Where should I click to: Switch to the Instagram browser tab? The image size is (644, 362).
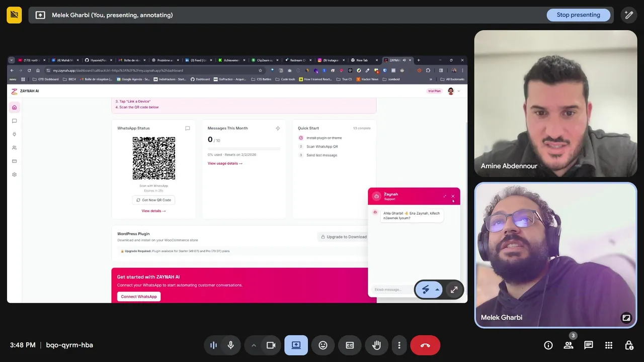332,60
